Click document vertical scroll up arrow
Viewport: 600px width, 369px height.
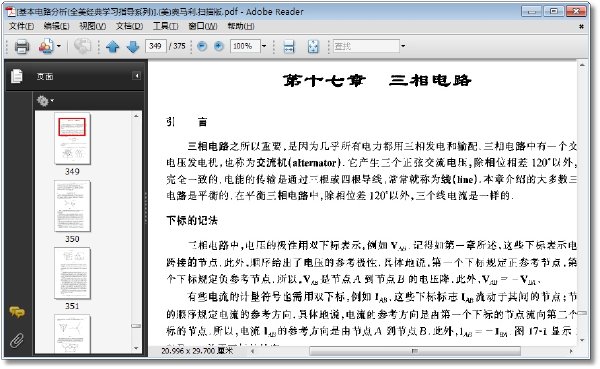point(582,65)
